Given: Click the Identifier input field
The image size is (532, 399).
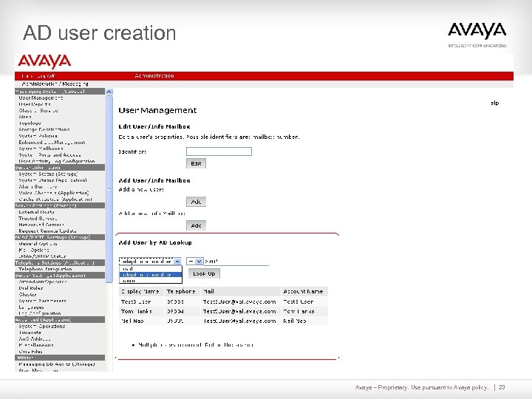Looking at the screenshot, I should pos(219,151).
